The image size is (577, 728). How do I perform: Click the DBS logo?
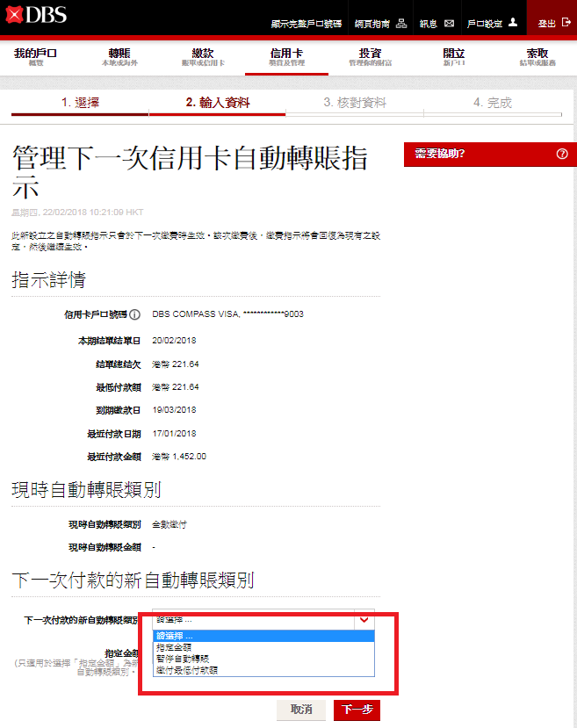[35, 17]
